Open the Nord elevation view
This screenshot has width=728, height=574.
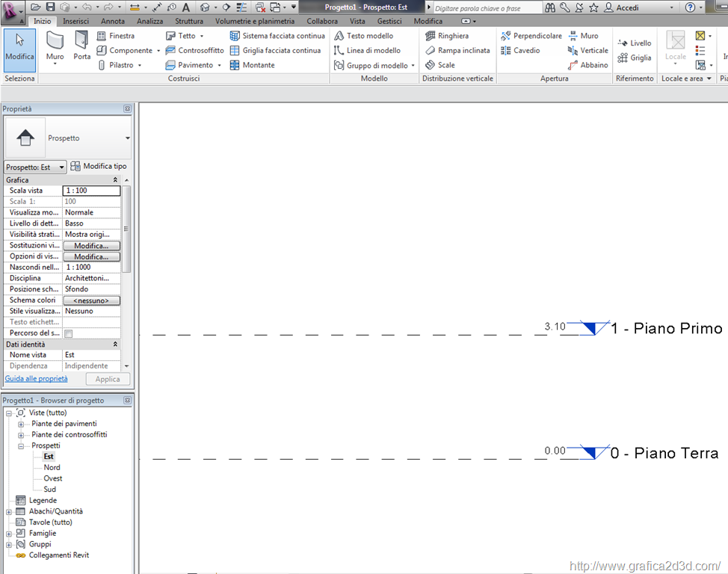[x=52, y=467]
